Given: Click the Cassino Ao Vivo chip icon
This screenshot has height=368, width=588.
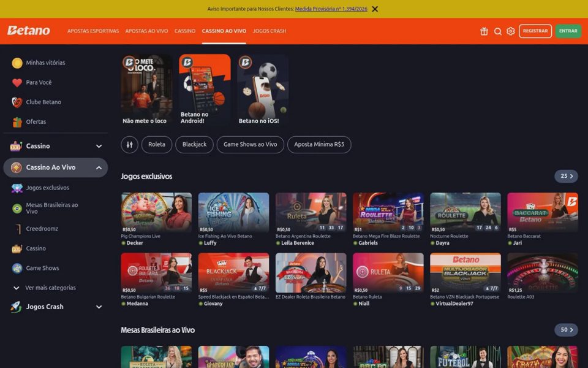Looking at the screenshot, I should [x=16, y=167].
